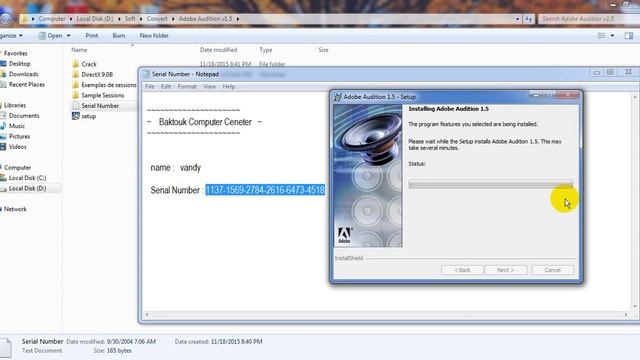Viewport: 640px width, 360px height.
Task: Open the View menu in Notepad
Action: (x=210, y=87)
